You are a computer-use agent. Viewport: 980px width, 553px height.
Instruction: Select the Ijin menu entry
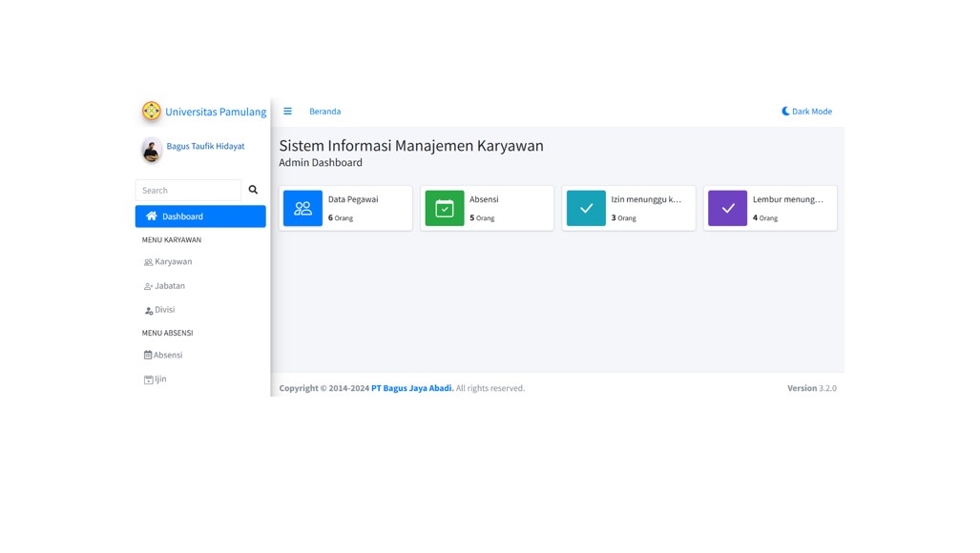(200, 379)
